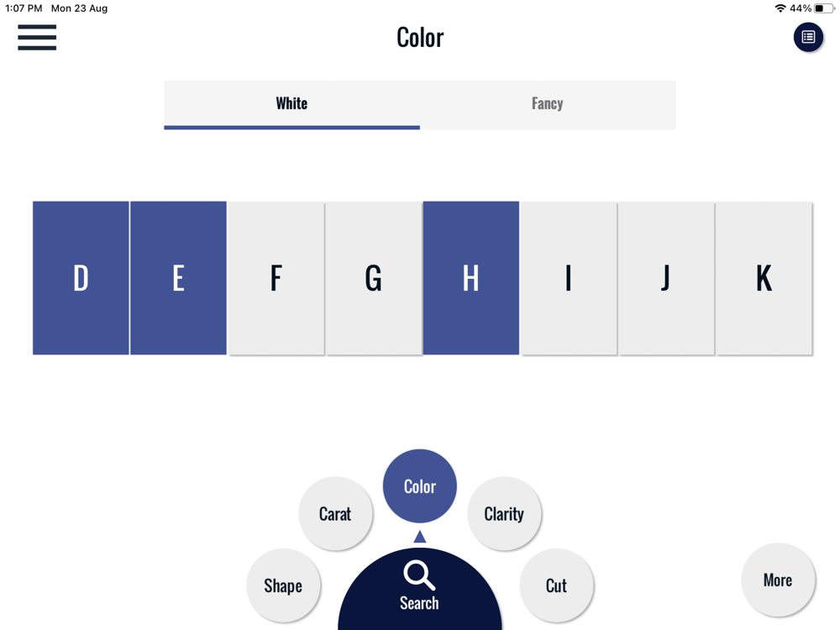840x630 pixels.
Task: Switch to the White color tab
Action: [x=291, y=104]
